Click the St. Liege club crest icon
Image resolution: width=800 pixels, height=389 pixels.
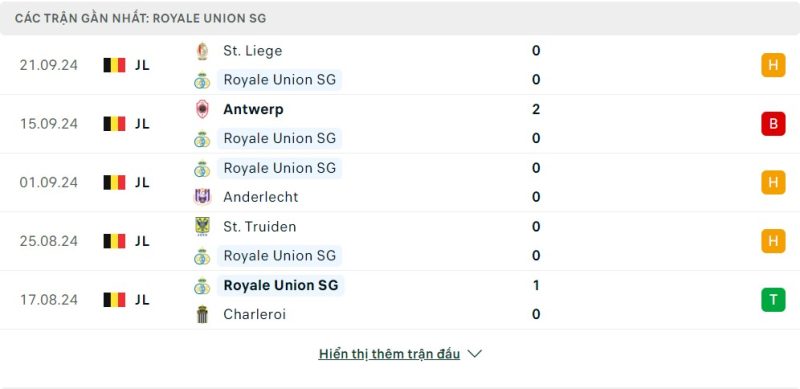point(203,51)
